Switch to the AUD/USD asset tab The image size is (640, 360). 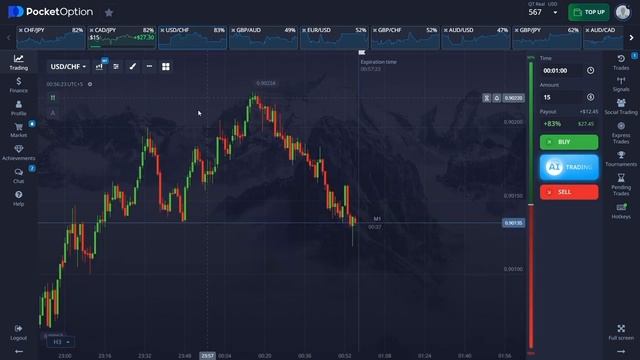pos(476,38)
